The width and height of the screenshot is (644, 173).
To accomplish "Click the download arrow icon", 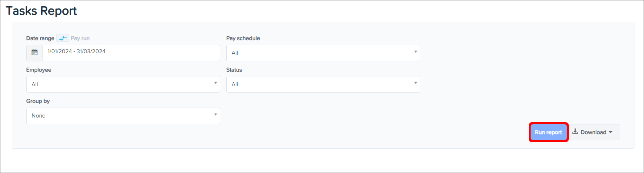I will click(x=575, y=131).
